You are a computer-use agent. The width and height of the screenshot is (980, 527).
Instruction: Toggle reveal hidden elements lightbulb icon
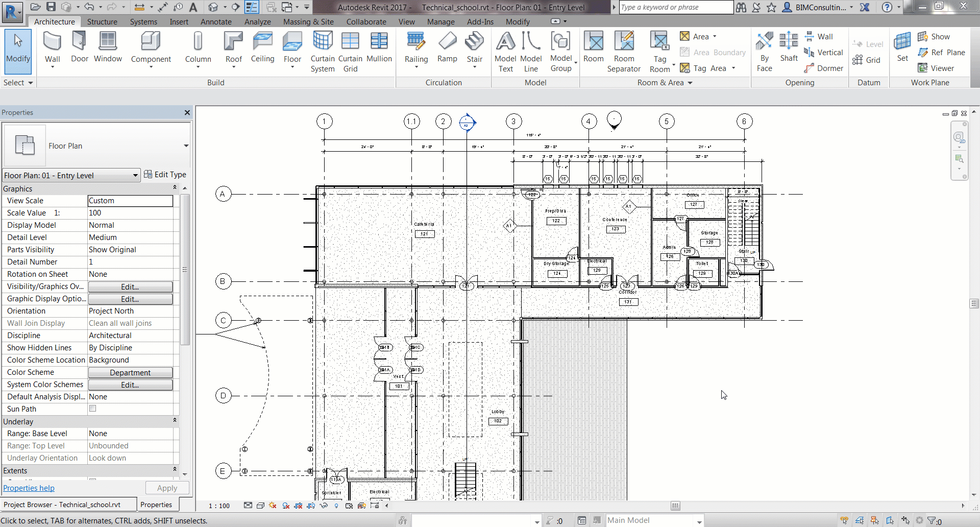(336, 506)
